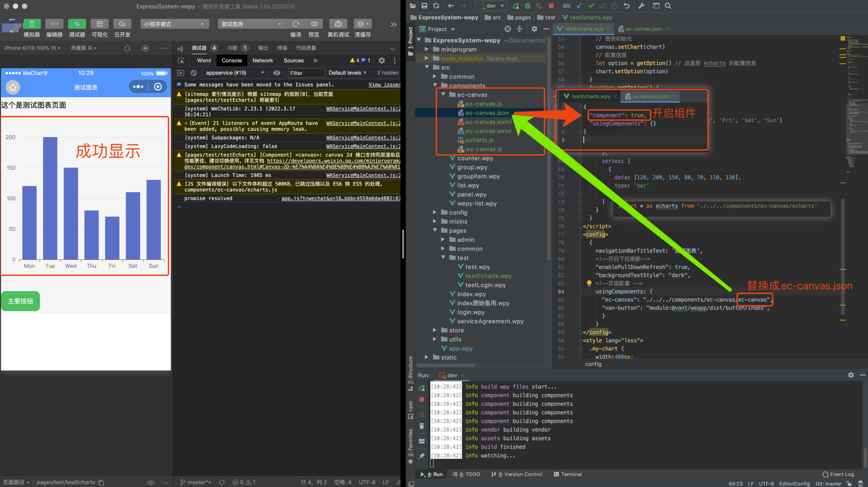Open the visualization (可视化) tool
Viewport: 868px width, 487px height.
point(99,24)
